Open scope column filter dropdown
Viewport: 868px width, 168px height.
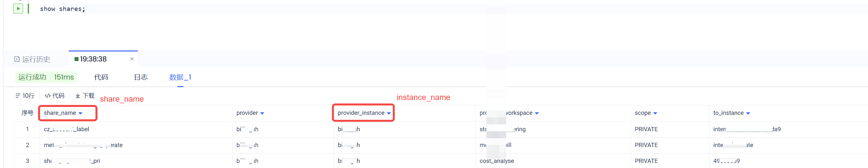[655, 113]
